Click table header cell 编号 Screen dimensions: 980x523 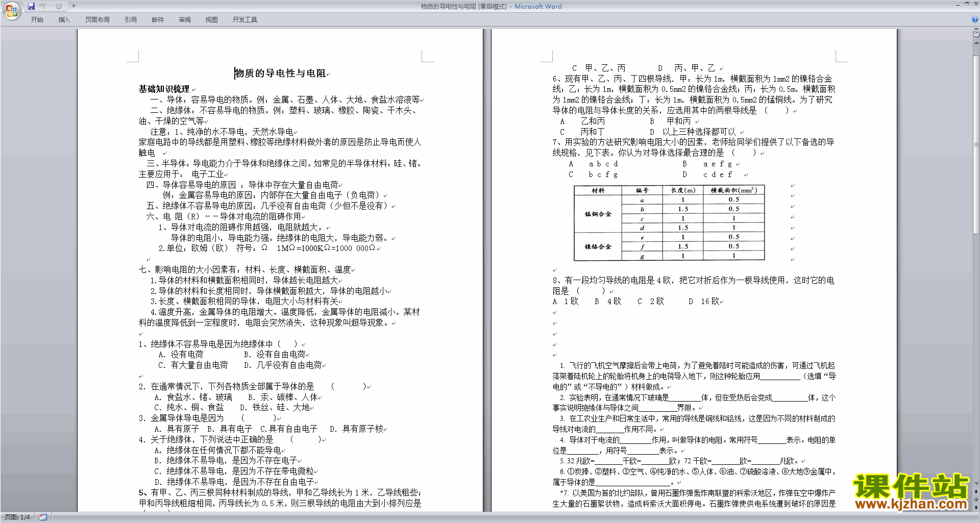coord(642,190)
